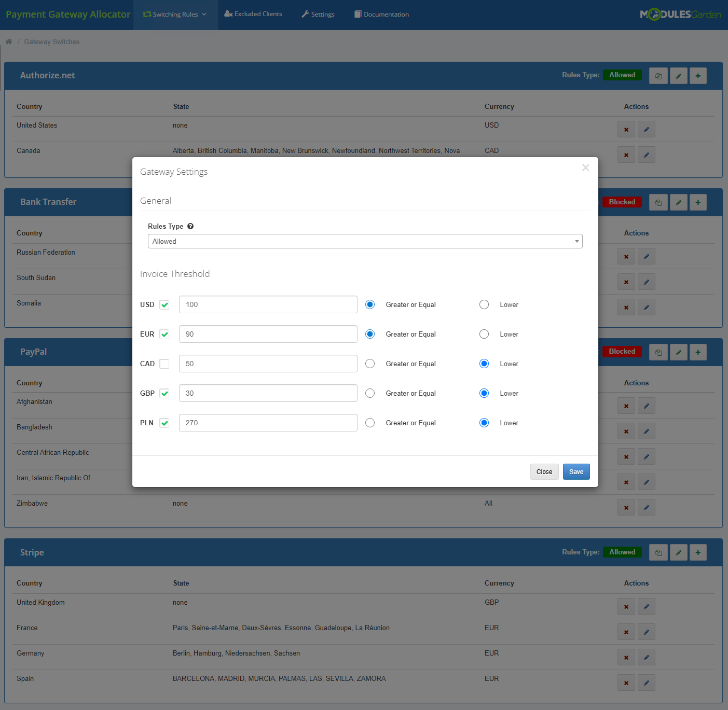Screen dimensions: 728x710
Task: Select Lower for USD threshold
Action: [484, 304]
